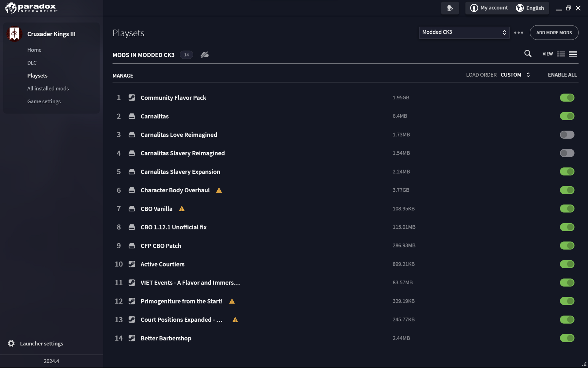This screenshot has width=588, height=368.
Task: Select Playsets in the sidebar
Action: [x=37, y=76]
